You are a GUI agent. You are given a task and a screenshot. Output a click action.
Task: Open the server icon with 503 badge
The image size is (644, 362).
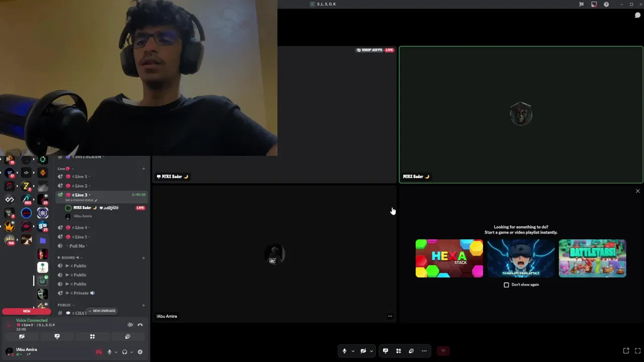pyautogui.click(x=26, y=200)
